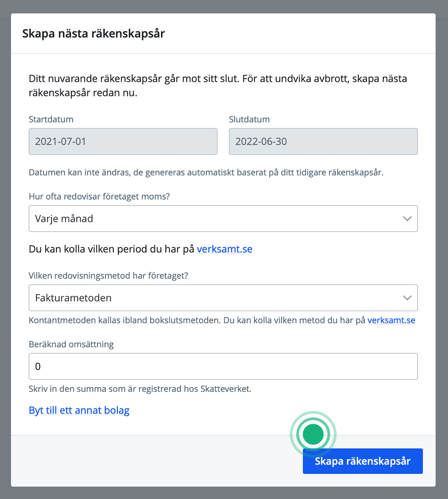The image size is (448, 499).
Task: Open the VAT reporting frequency dropdown
Action: coord(223,219)
